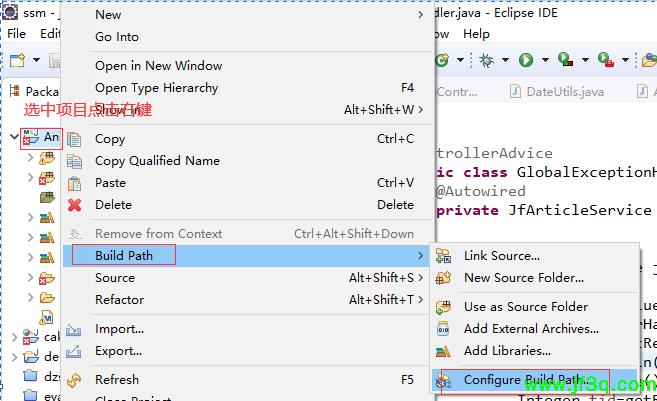Viewport: 657px width, 401px height.
Task: Choose New Source Folder option
Action: (x=523, y=278)
